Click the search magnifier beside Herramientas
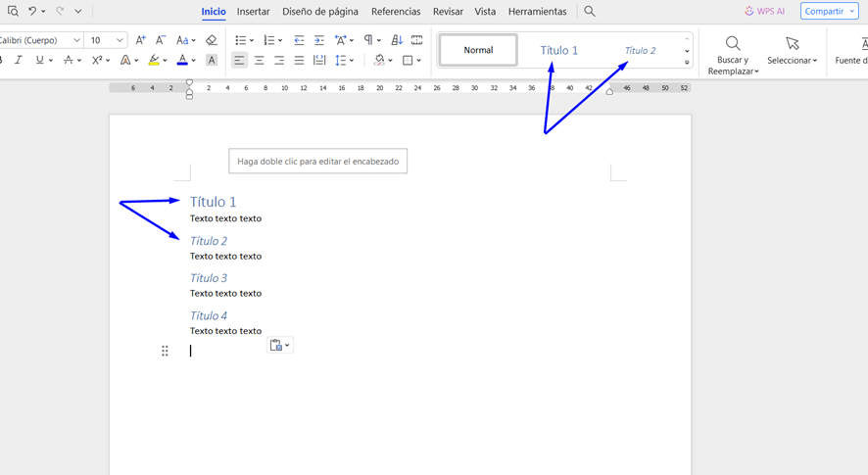868x475 pixels. (x=590, y=12)
